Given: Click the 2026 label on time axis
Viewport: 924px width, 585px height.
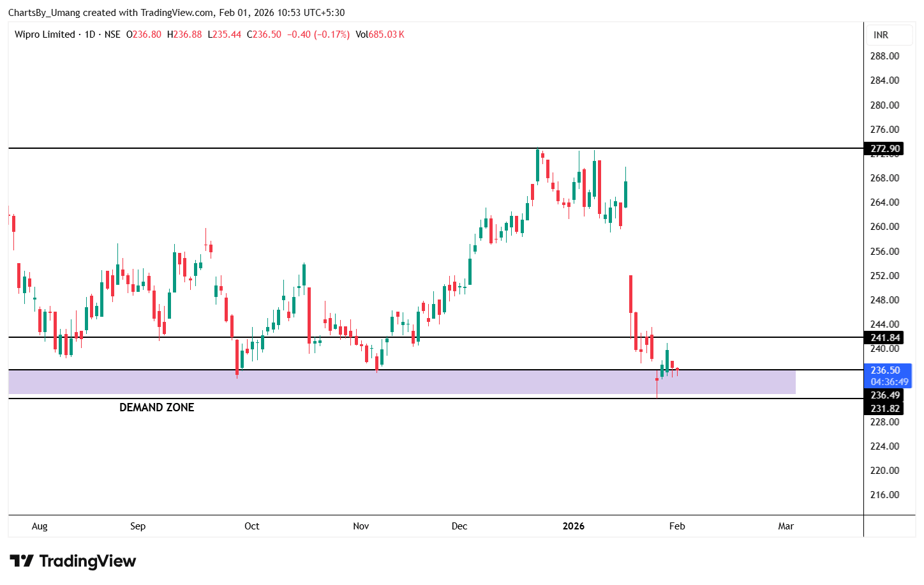Looking at the screenshot, I should pos(574,526).
